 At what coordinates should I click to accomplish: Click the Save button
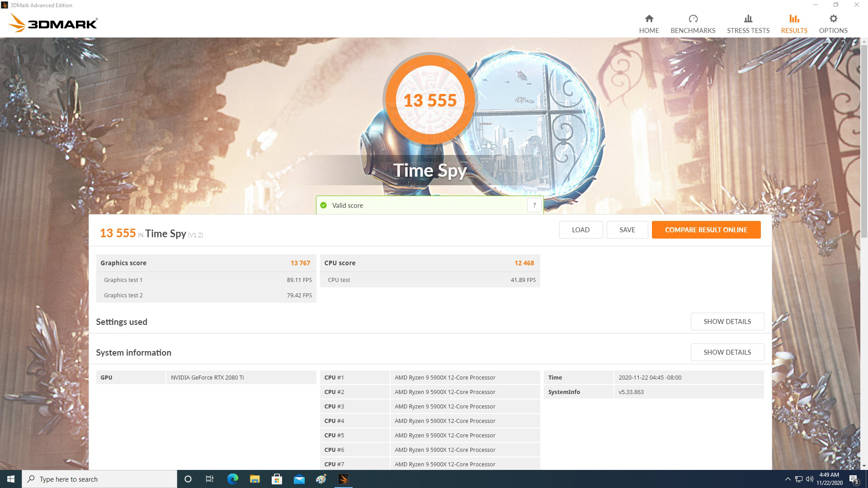point(627,230)
